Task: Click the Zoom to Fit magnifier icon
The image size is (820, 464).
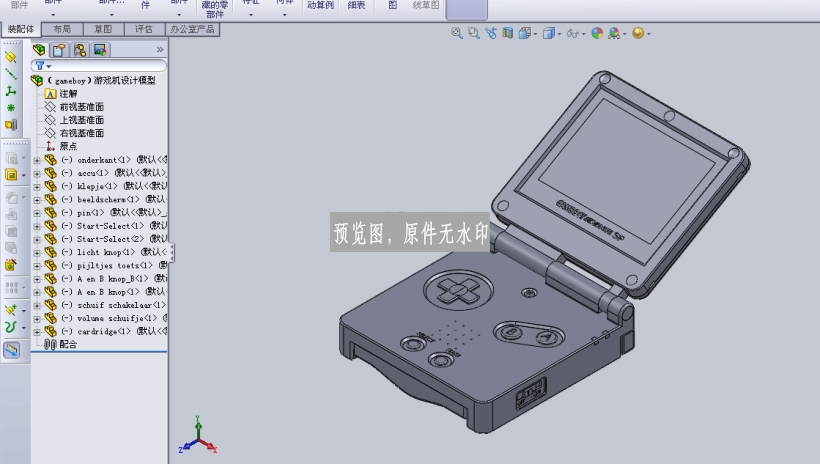Action: [x=457, y=33]
